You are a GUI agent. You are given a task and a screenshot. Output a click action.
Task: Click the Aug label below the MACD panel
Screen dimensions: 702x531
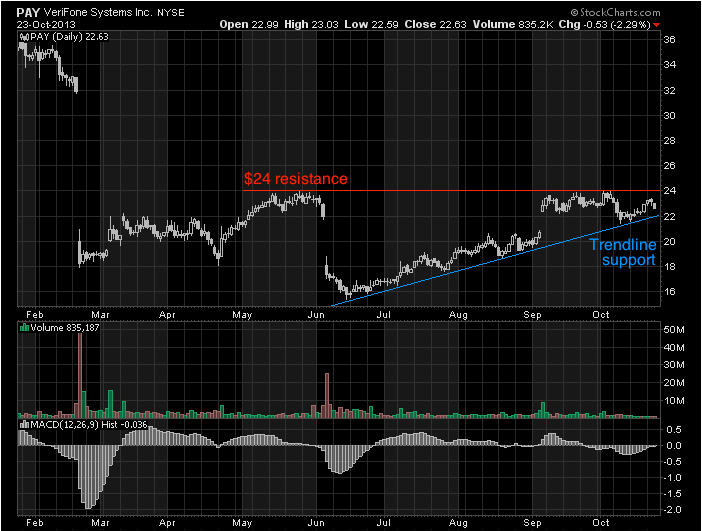click(x=458, y=522)
